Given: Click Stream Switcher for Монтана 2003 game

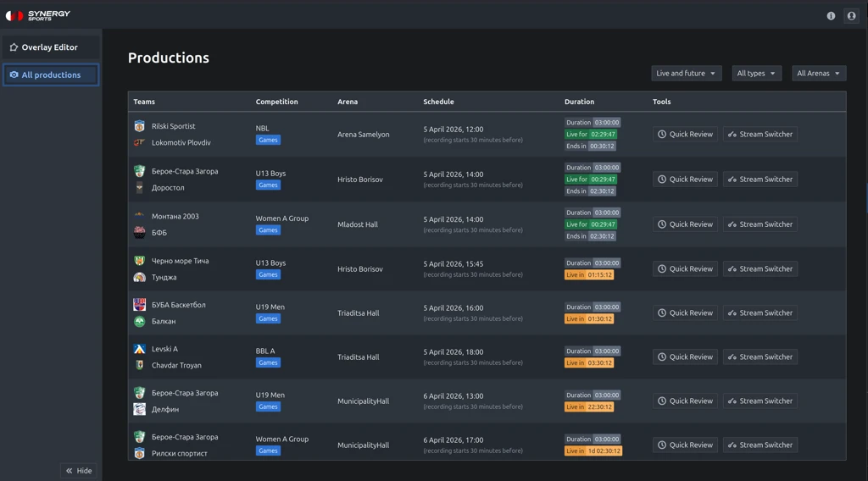Looking at the screenshot, I should pos(759,224).
